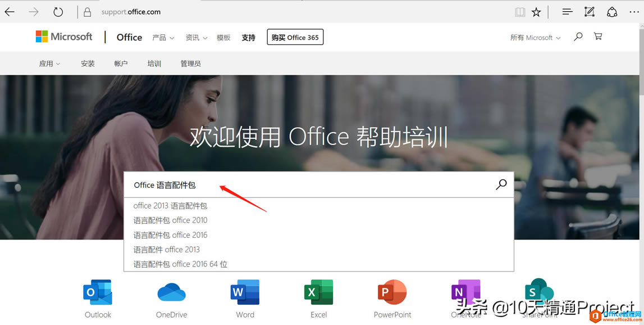Screen dimensions: 644x325
Task: Open the PowerPoint app icon
Action: pyautogui.click(x=392, y=292)
